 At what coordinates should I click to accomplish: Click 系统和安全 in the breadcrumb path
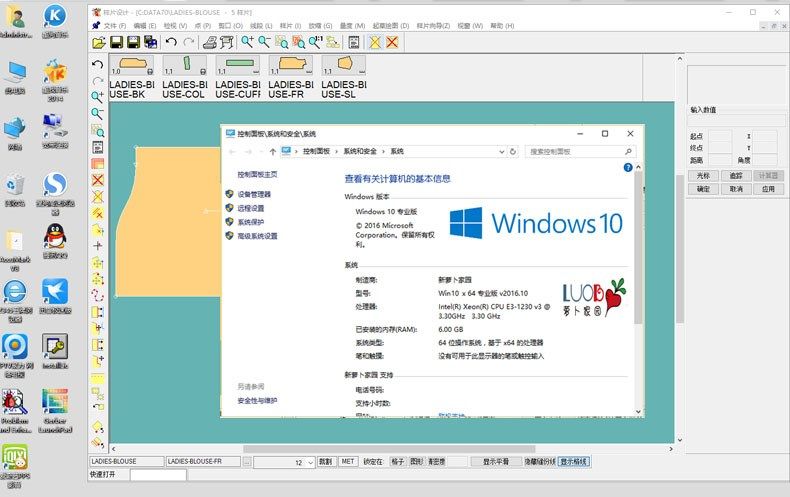(360, 151)
